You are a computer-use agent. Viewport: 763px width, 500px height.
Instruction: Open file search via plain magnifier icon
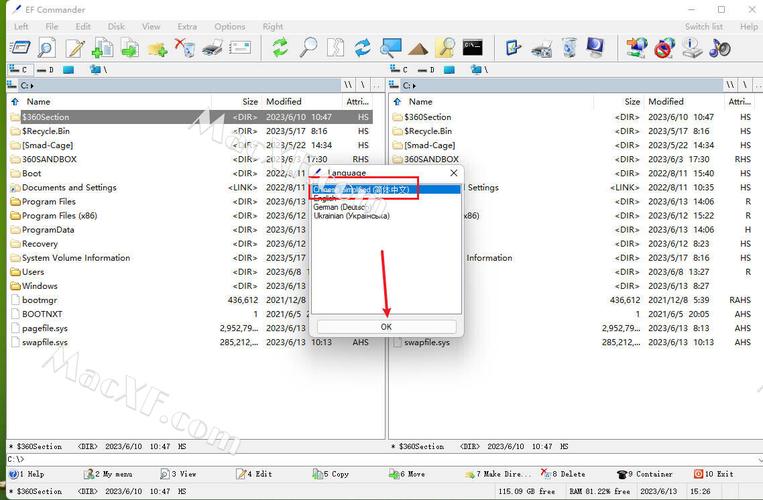pos(309,48)
